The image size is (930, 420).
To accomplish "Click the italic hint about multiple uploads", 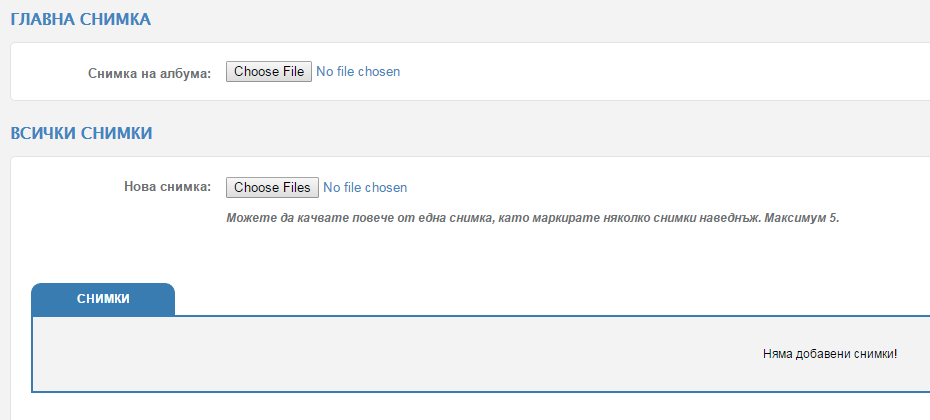I will 533,218.
